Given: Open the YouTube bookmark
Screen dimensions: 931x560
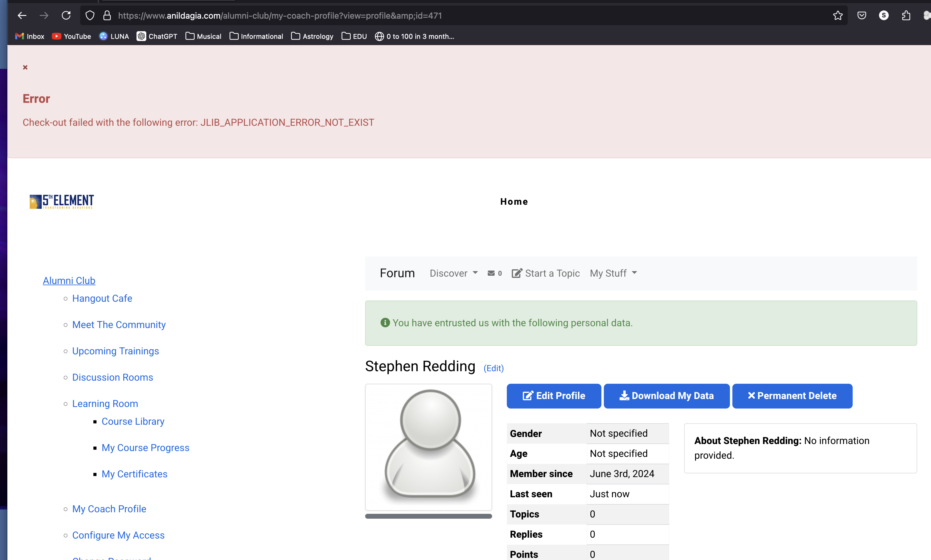Looking at the screenshot, I should [x=72, y=36].
